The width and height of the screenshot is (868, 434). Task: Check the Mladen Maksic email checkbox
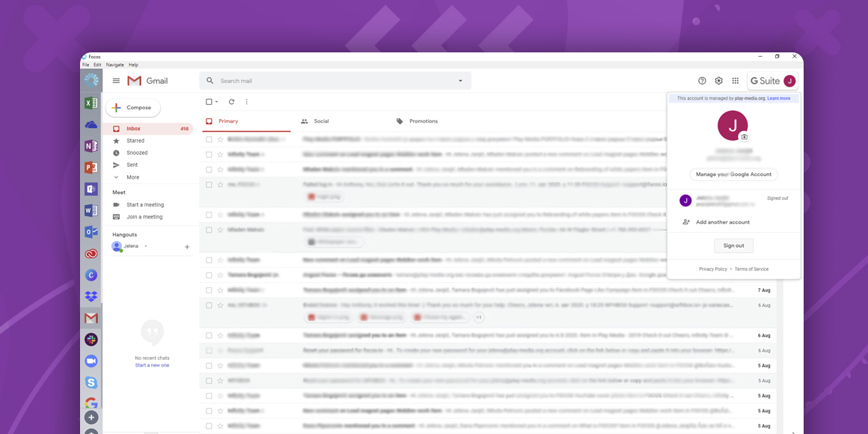click(209, 229)
